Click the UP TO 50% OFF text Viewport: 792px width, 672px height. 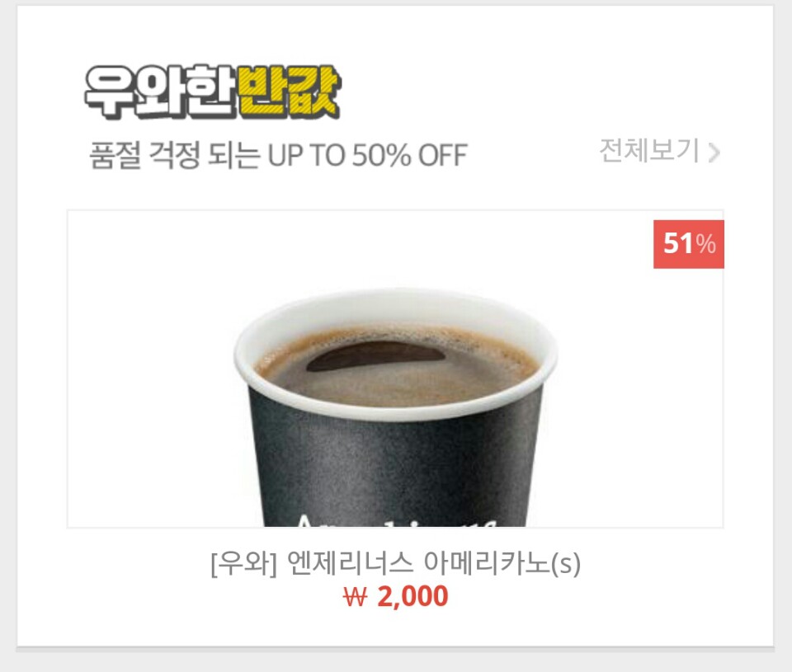367,155
